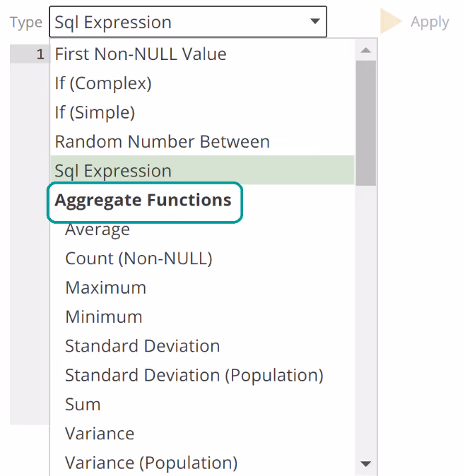Choose Count (Non-NULL) from the list
The image size is (465, 476).
point(139,258)
